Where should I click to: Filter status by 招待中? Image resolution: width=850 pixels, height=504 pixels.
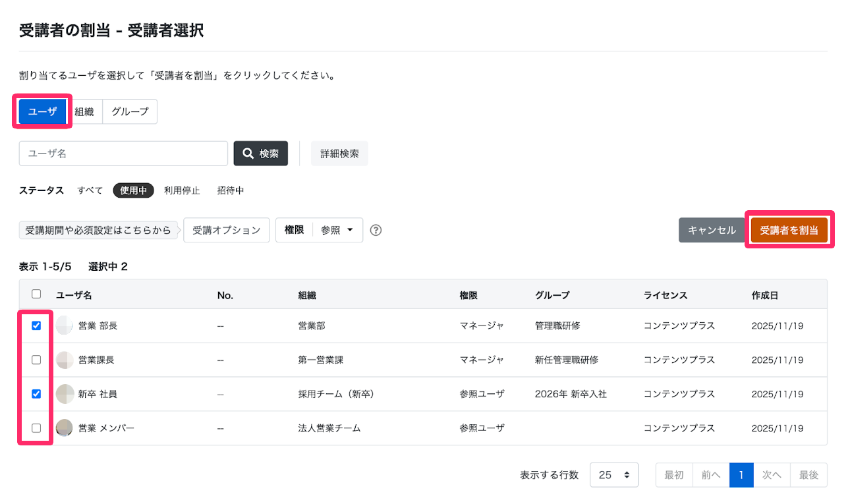[231, 190]
